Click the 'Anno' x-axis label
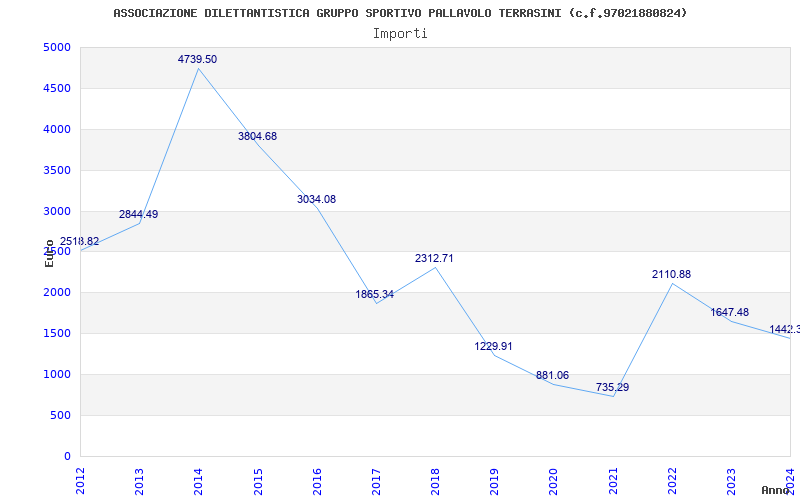The width and height of the screenshot is (800, 500). (776, 490)
